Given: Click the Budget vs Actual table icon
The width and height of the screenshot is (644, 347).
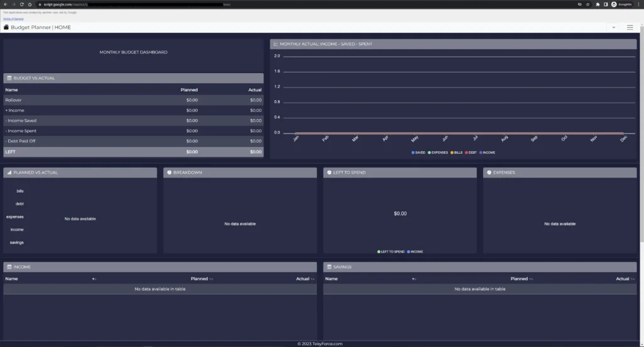Looking at the screenshot, I should click(9, 78).
